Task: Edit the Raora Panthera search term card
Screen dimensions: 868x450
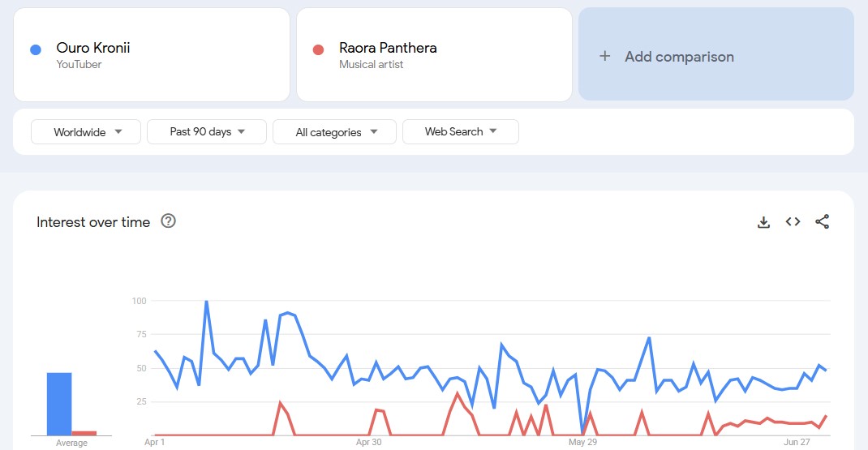Action: coord(434,55)
